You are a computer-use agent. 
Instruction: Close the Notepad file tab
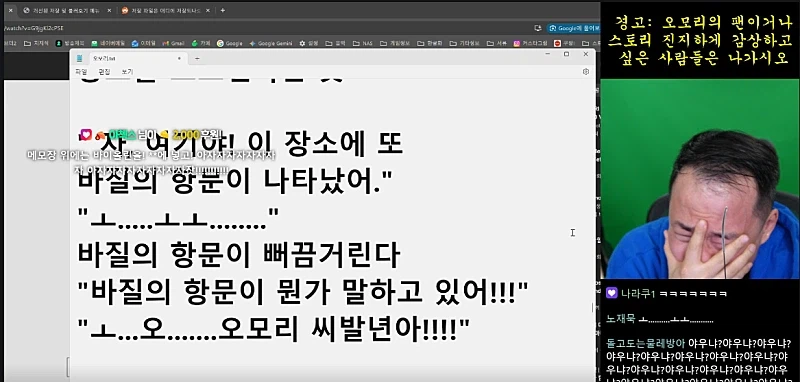179,59
